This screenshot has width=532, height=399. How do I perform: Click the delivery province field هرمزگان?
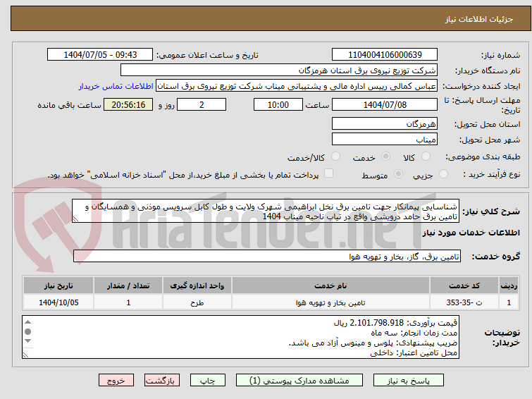tap(385, 123)
